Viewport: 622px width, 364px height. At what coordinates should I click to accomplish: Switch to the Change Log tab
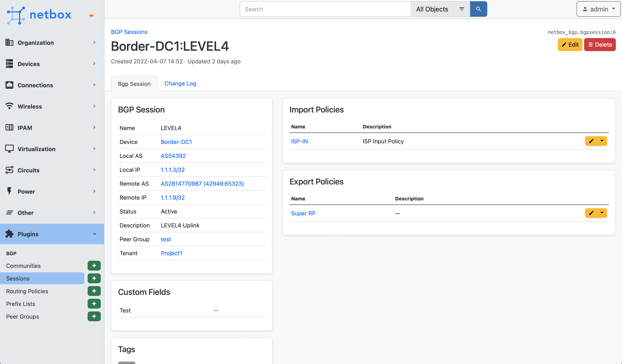180,84
